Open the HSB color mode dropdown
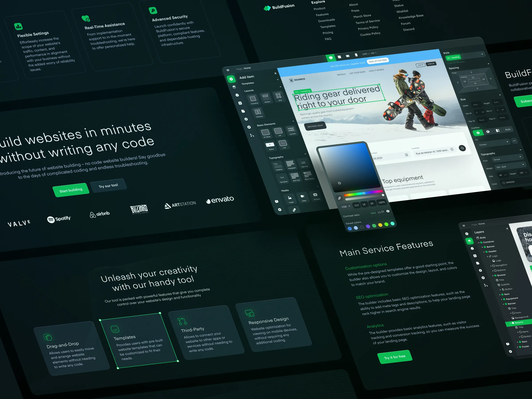The width and height of the screenshot is (532, 399). pos(346,206)
